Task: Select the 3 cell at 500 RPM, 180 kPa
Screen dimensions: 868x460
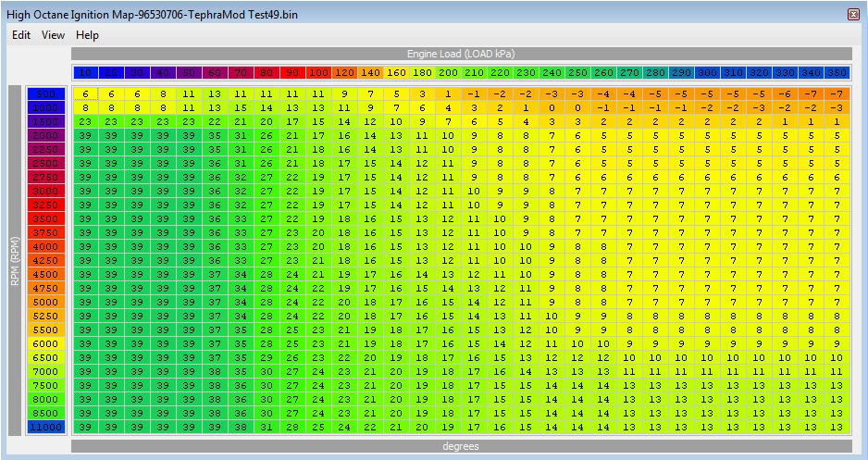Action: (x=422, y=93)
